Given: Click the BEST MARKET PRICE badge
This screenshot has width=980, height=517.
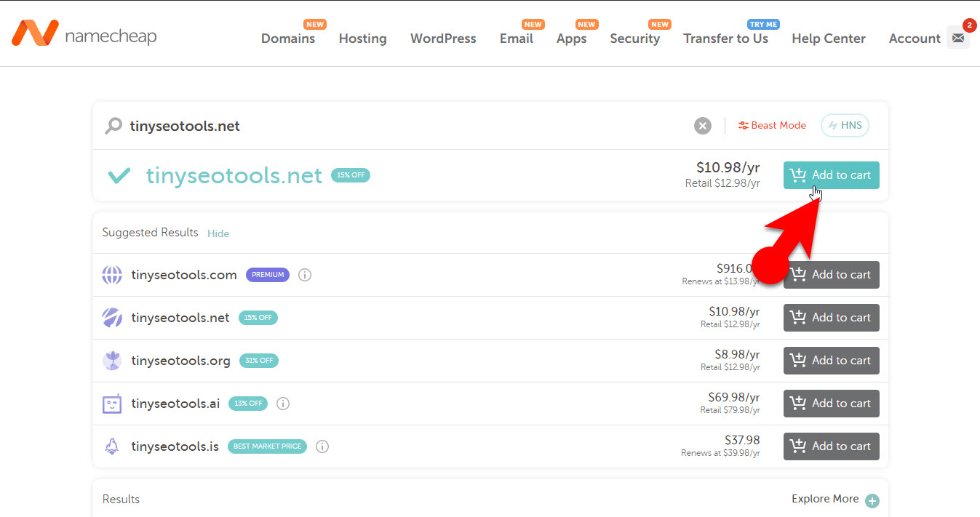Looking at the screenshot, I should click(x=267, y=446).
